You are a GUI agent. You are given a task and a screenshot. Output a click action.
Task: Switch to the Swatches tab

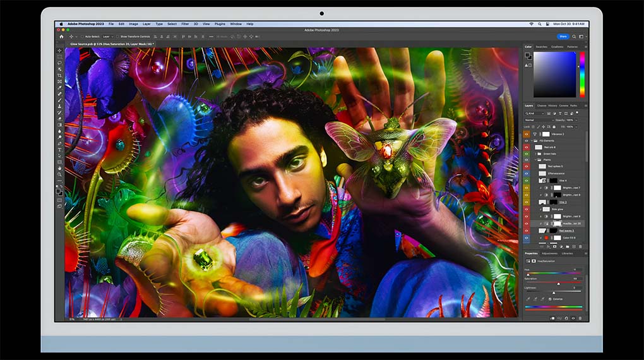tap(541, 47)
